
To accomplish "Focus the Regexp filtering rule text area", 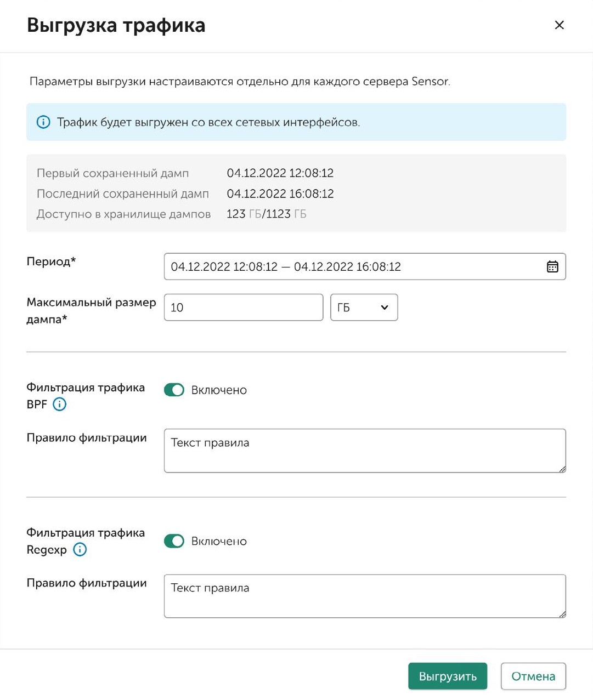I will 364,596.
